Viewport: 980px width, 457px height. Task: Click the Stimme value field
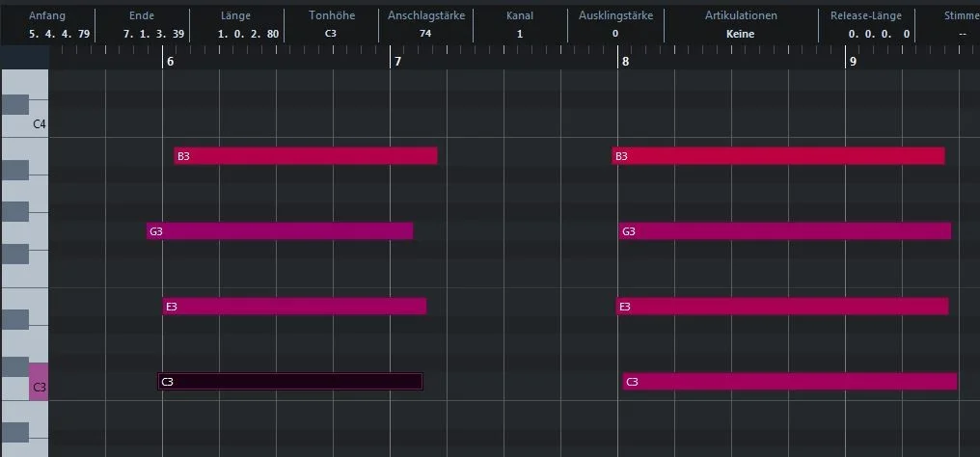(963, 35)
